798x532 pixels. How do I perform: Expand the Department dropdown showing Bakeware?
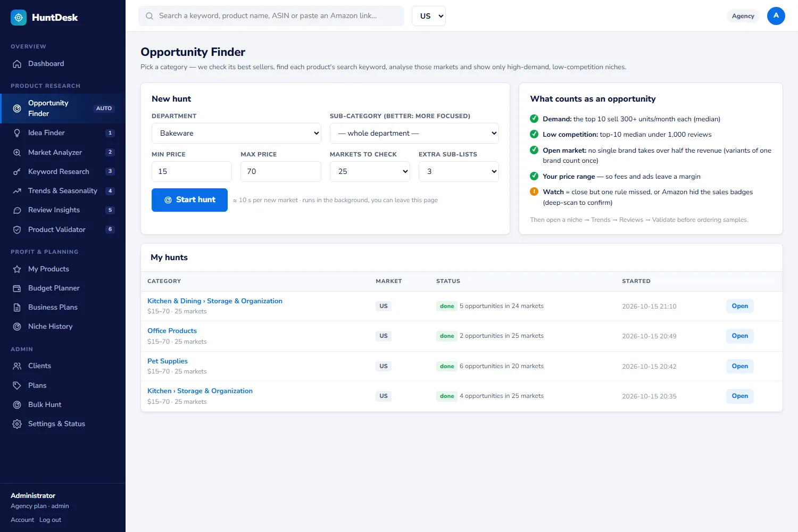pyautogui.click(x=237, y=134)
